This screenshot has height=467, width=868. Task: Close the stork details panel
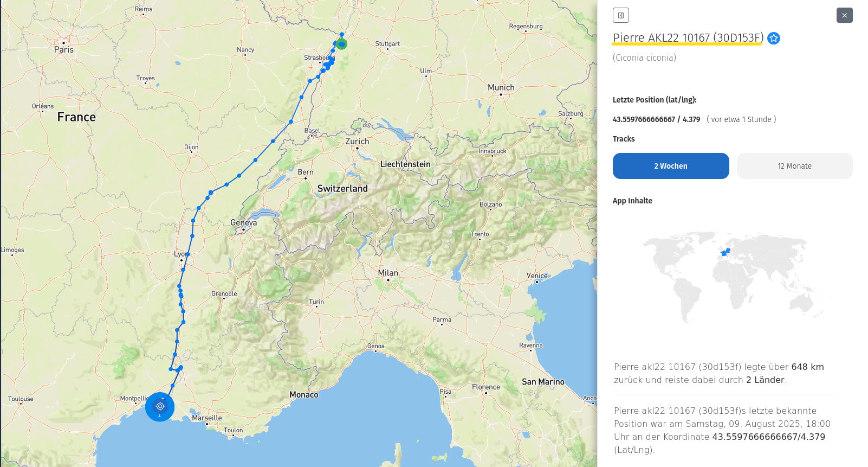pyautogui.click(x=844, y=15)
